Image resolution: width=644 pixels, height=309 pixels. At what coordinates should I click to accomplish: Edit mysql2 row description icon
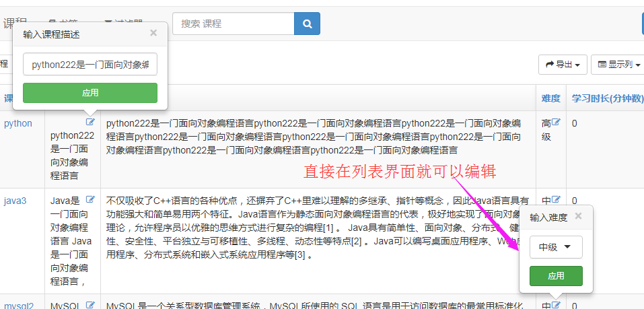90,304
